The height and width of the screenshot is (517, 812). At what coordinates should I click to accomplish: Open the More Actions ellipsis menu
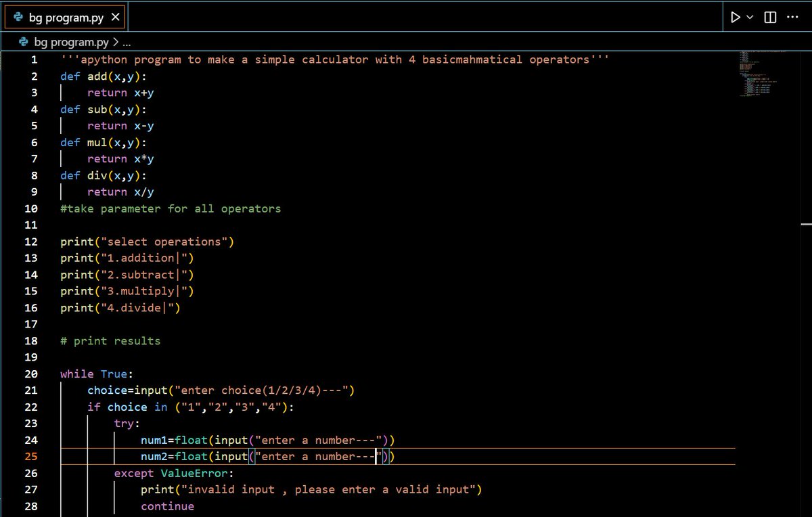click(792, 17)
